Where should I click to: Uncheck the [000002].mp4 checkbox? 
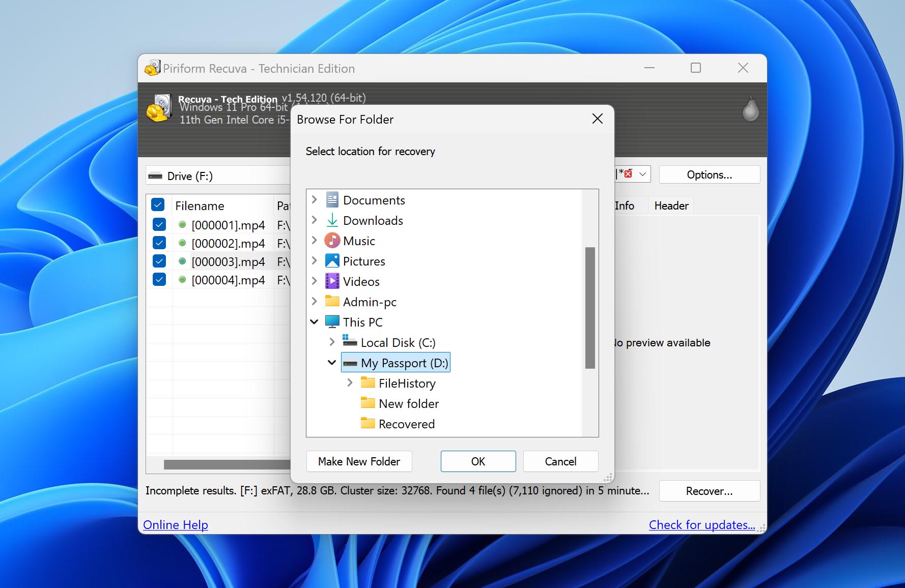(x=159, y=243)
